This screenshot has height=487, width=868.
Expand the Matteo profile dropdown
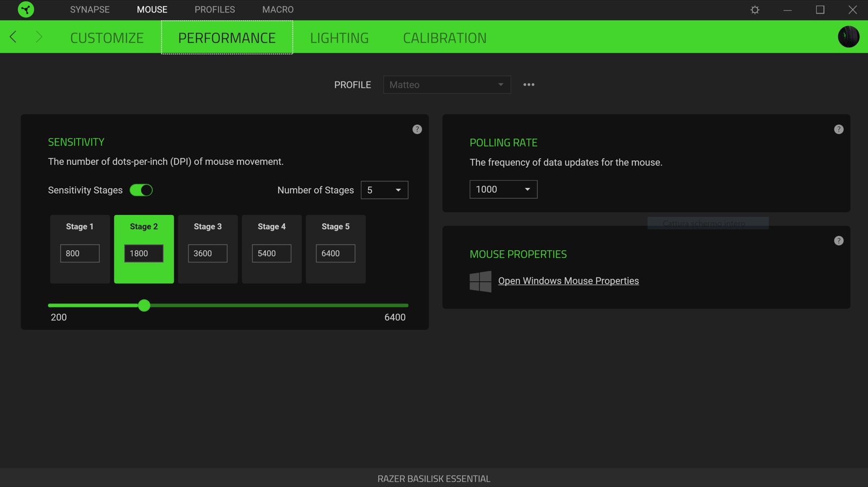(x=446, y=85)
